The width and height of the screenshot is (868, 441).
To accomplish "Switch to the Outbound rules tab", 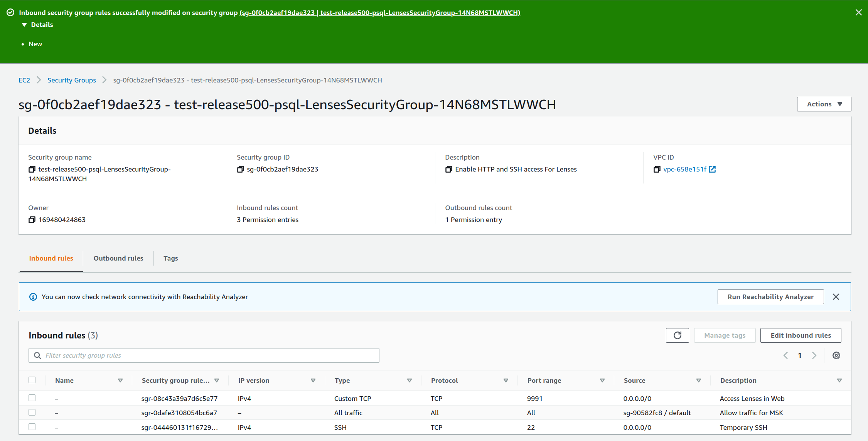I will (x=118, y=258).
